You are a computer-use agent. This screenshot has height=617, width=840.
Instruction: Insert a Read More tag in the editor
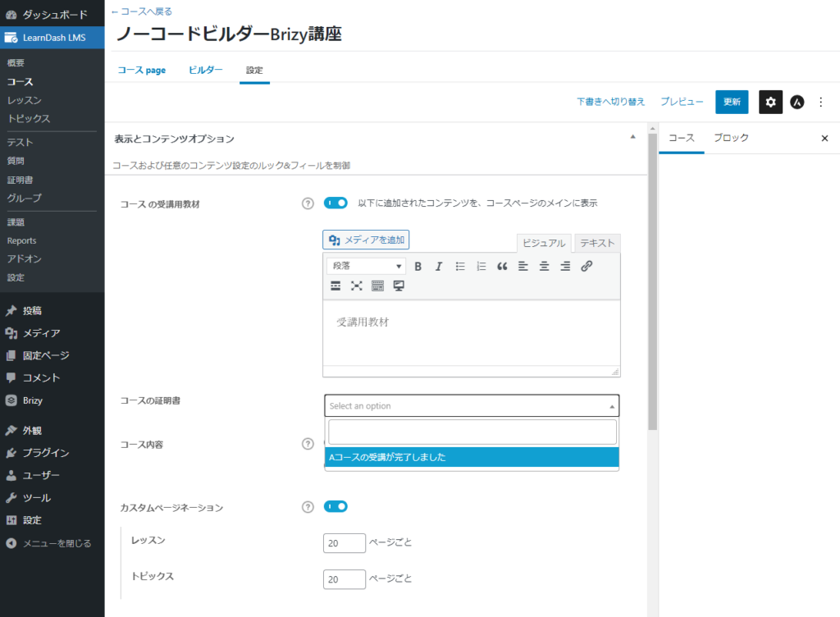click(336, 286)
